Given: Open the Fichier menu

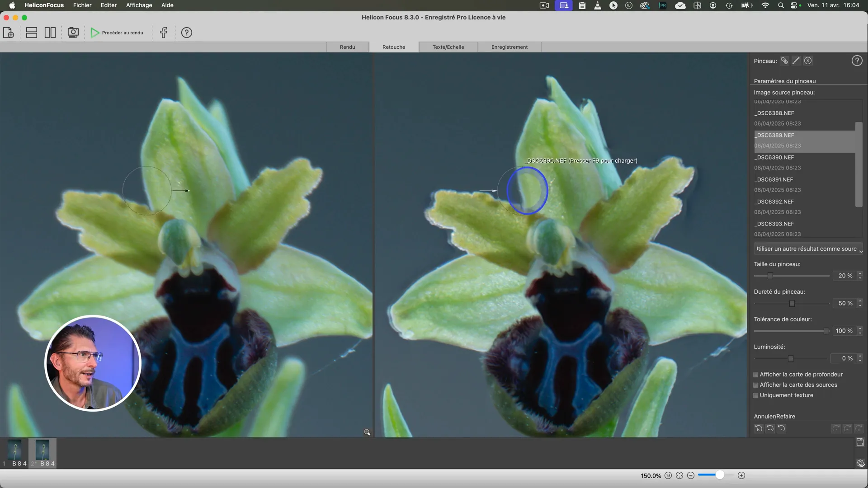Looking at the screenshot, I should [82, 5].
